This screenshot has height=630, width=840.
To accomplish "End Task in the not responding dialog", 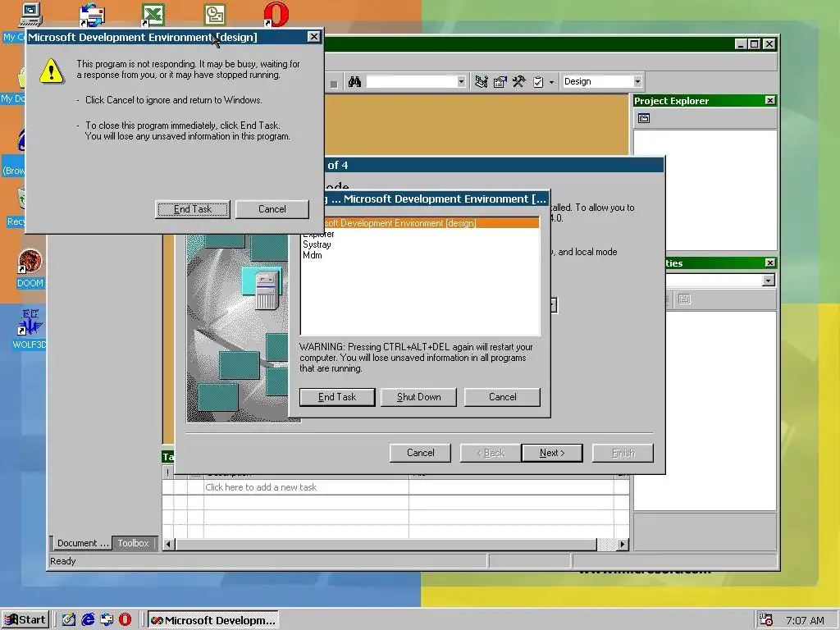I will click(x=192, y=209).
